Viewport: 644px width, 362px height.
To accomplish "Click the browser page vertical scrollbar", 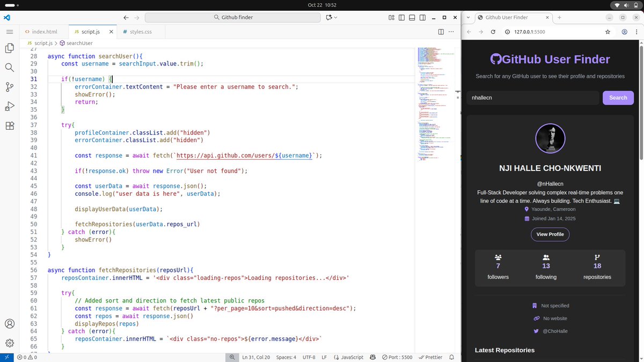I will [641, 102].
